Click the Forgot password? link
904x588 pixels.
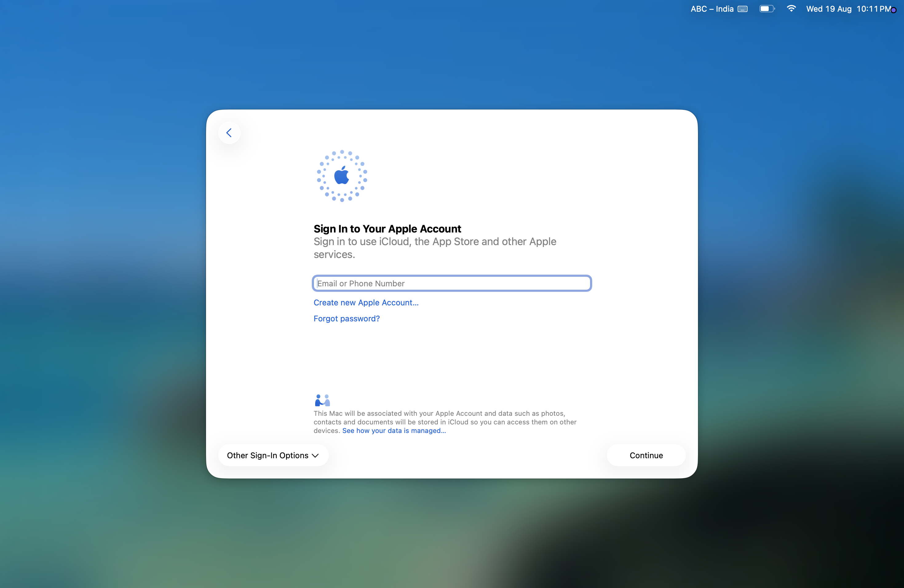pyautogui.click(x=347, y=318)
